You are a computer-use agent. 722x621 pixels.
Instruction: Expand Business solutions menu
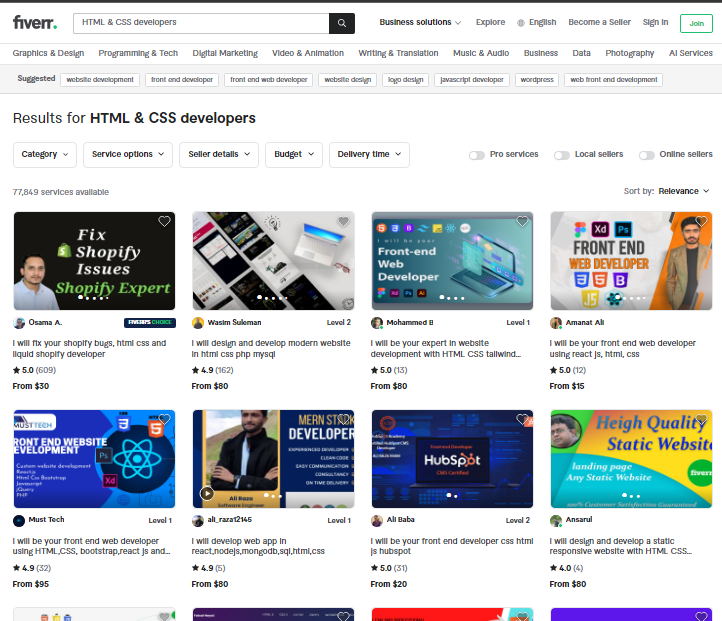(x=420, y=22)
